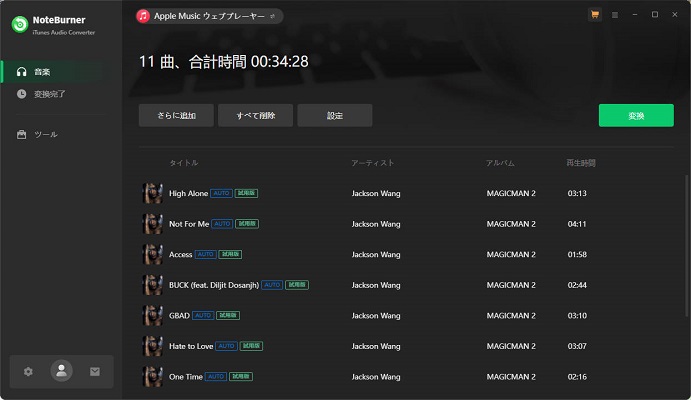Click the AUTO badge on Access
Image resolution: width=691 pixels, height=400 pixels.
point(205,255)
